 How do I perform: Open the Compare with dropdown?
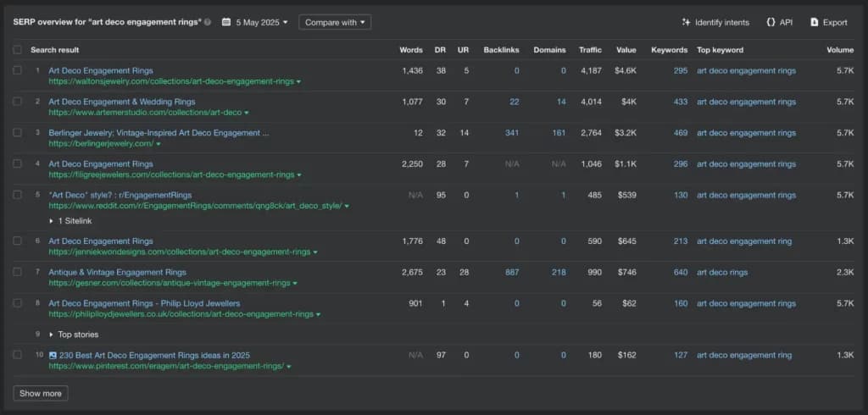click(x=334, y=22)
